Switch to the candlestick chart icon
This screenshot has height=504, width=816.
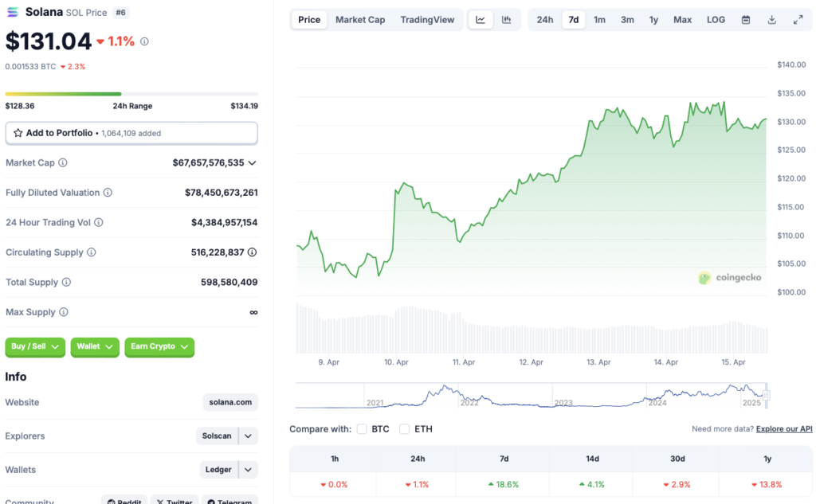click(x=506, y=20)
